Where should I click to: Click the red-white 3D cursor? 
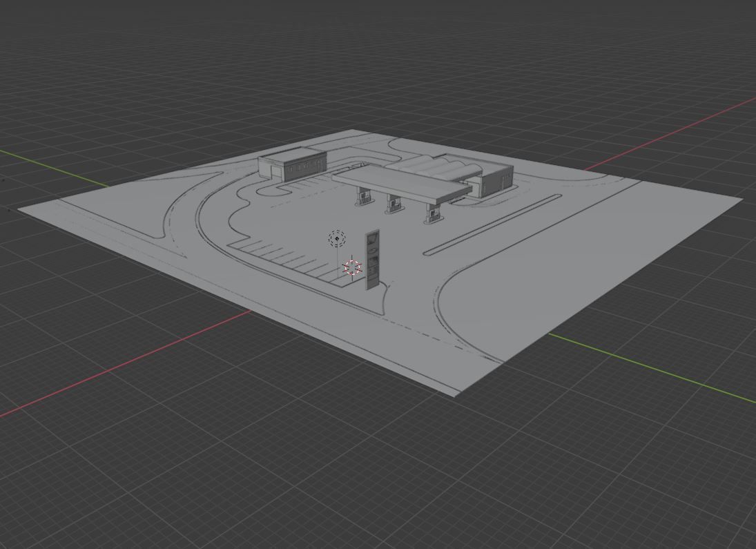[x=352, y=268]
